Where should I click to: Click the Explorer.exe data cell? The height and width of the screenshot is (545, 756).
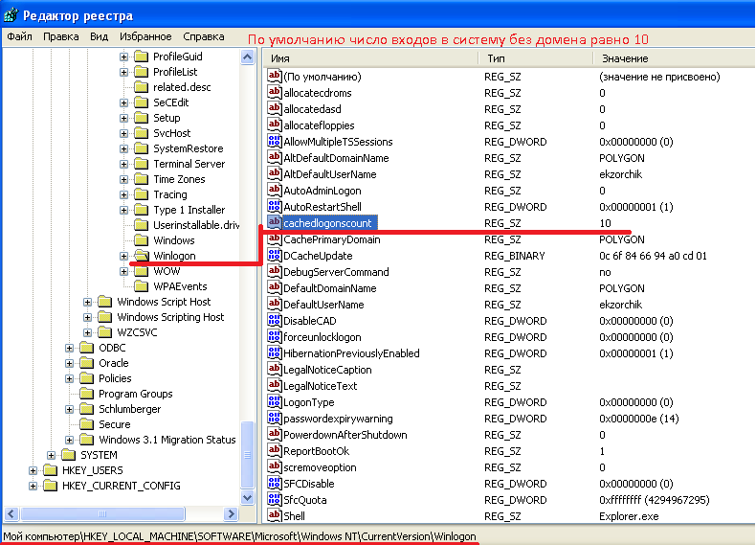pos(629,516)
